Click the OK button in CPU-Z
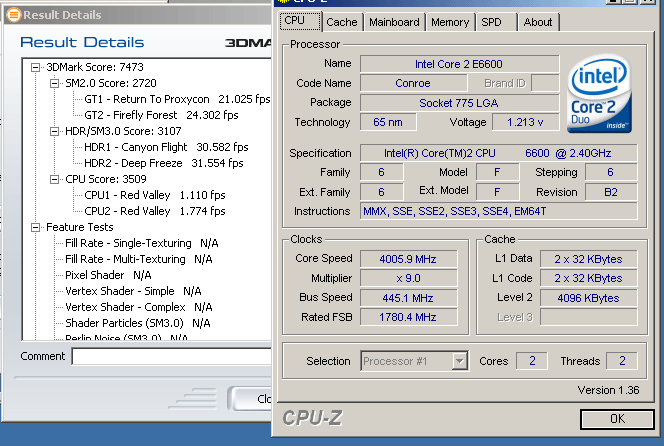This screenshot has height=446, width=664. [617, 419]
